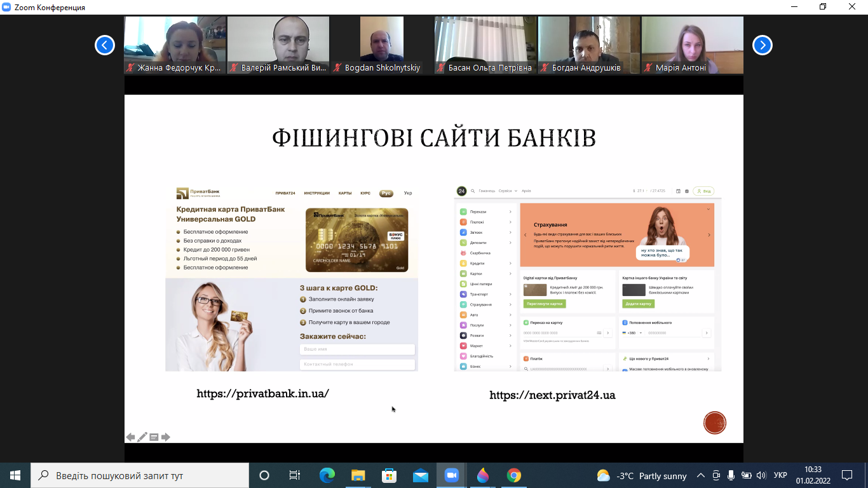Show next participants with the right arrow
The image size is (868, 488).
763,45
